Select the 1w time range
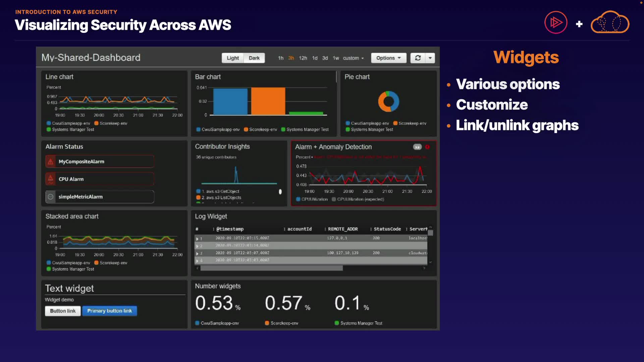This screenshot has width=644, height=362. point(336,58)
